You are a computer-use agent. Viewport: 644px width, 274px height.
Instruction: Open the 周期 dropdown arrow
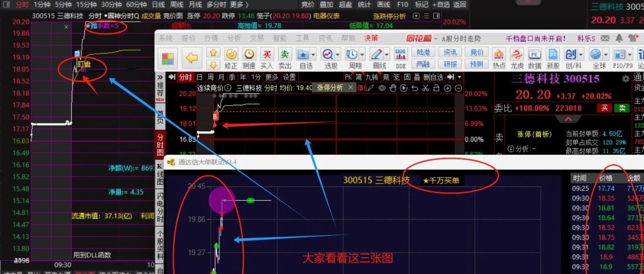(x=363, y=54)
